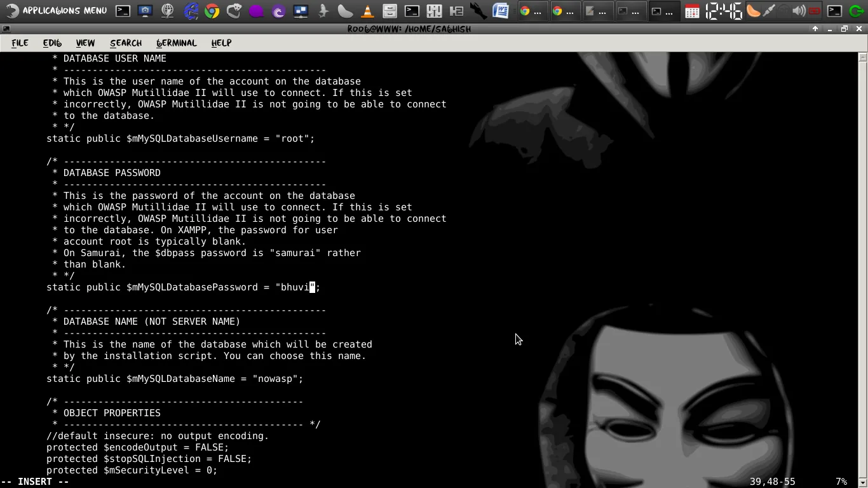Click the $mMySQLDatabaseUsername variable
This screenshot has height=488, width=868.
pos(192,139)
